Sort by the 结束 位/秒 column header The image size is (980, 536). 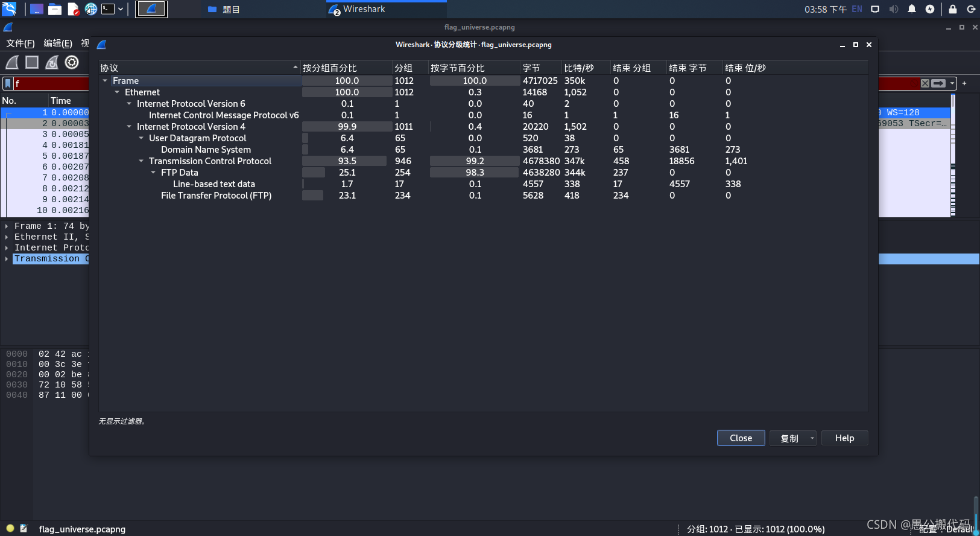tap(795, 68)
